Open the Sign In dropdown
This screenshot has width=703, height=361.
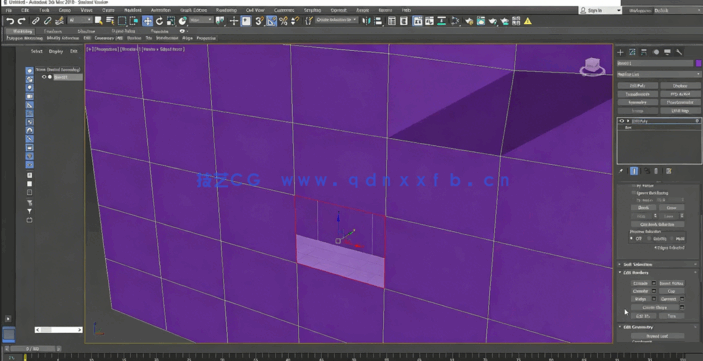[x=600, y=10]
